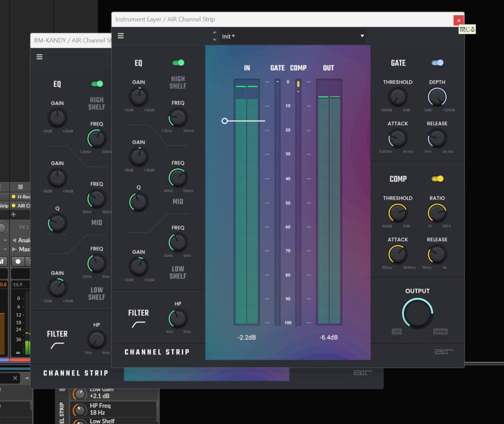Toggle EQ switch in Instrument Layer window
Viewport: 504px width, 424px height.
(x=178, y=62)
